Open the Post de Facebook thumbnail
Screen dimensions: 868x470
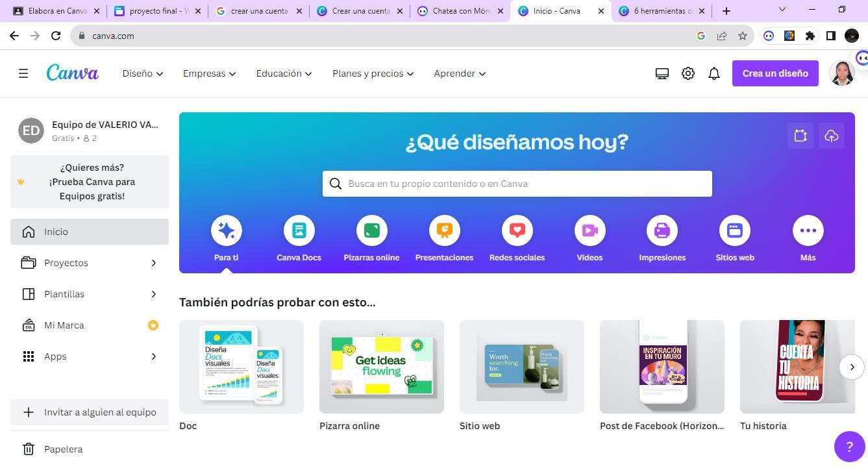pyautogui.click(x=662, y=367)
